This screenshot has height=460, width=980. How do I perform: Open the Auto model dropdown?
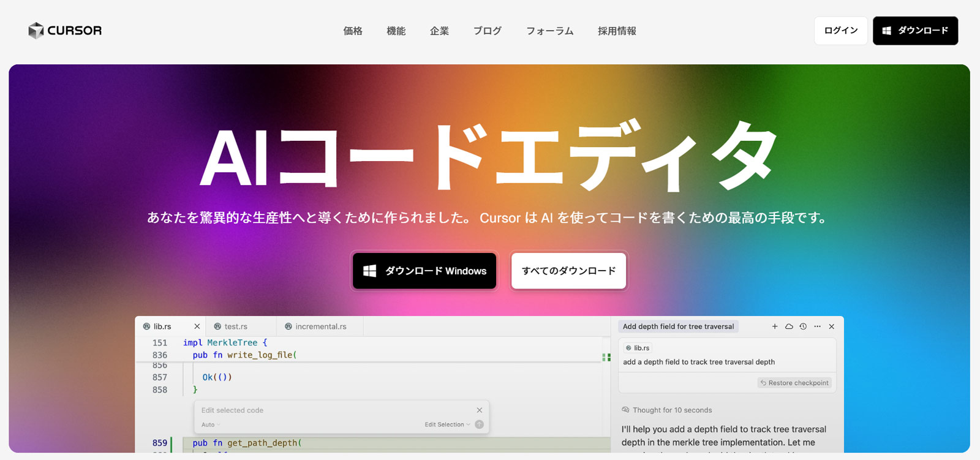click(x=211, y=424)
